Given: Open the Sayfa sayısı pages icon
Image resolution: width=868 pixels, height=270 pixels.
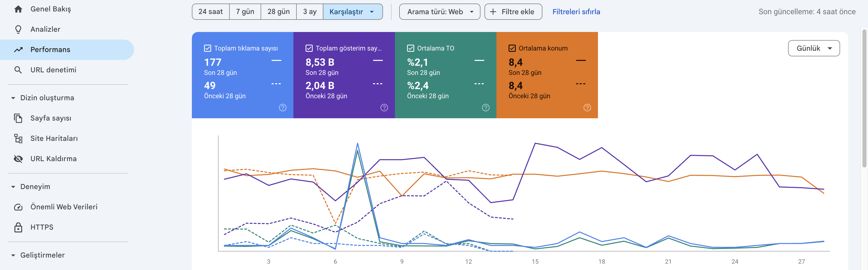Looking at the screenshot, I should (18, 118).
